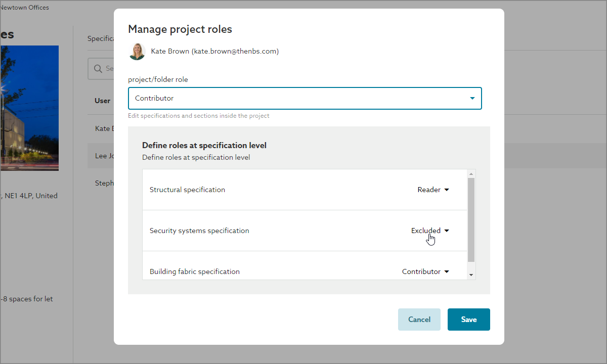Click Kate Brown's profile avatar

[137, 52]
